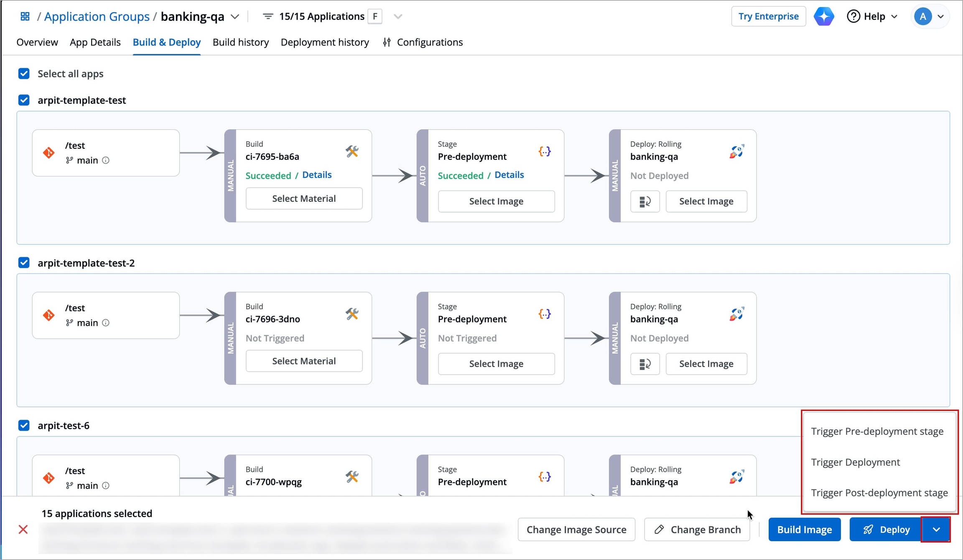
Task: Click the AI assistant sparkle icon
Action: coord(823,16)
